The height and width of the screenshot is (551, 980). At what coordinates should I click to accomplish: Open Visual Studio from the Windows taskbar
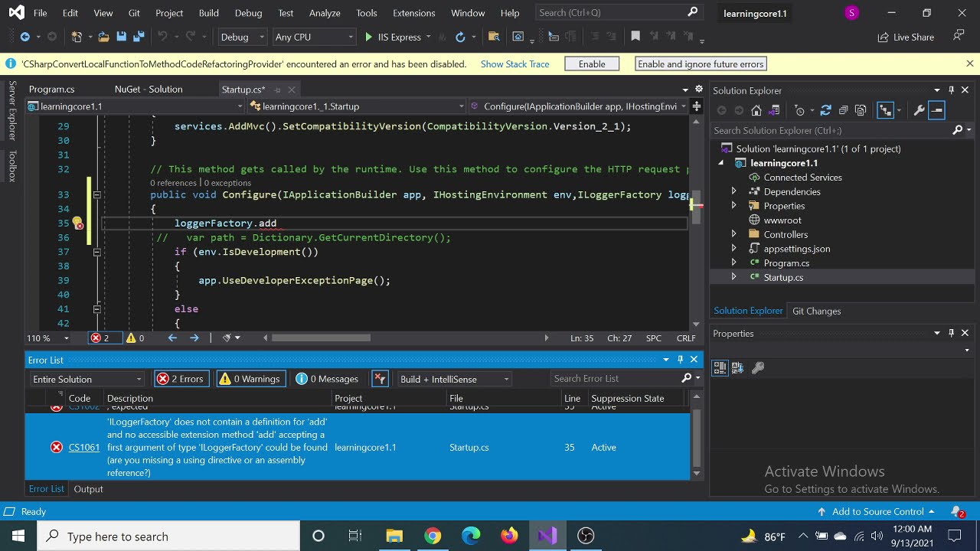click(547, 536)
